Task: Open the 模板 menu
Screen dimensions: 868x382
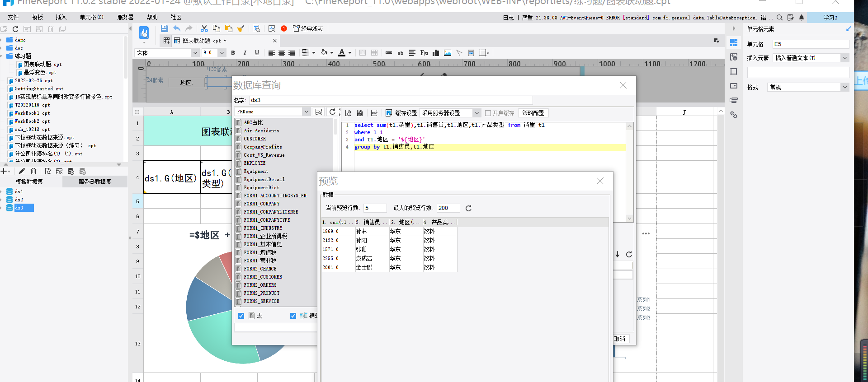Action: coord(37,18)
